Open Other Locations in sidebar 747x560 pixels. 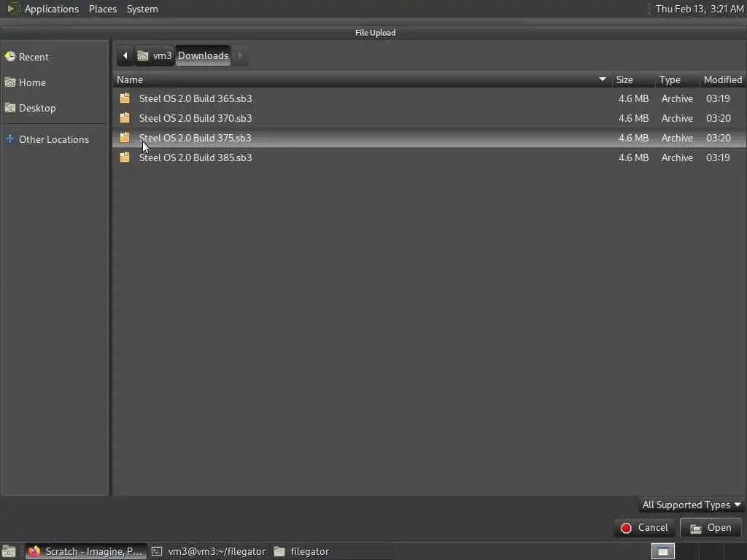[54, 139]
